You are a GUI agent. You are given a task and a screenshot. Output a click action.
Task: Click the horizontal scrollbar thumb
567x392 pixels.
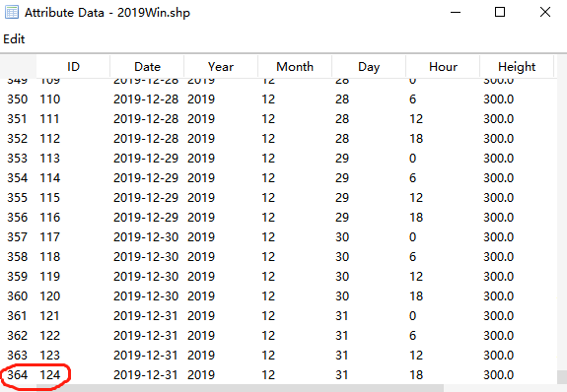click(241, 388)
